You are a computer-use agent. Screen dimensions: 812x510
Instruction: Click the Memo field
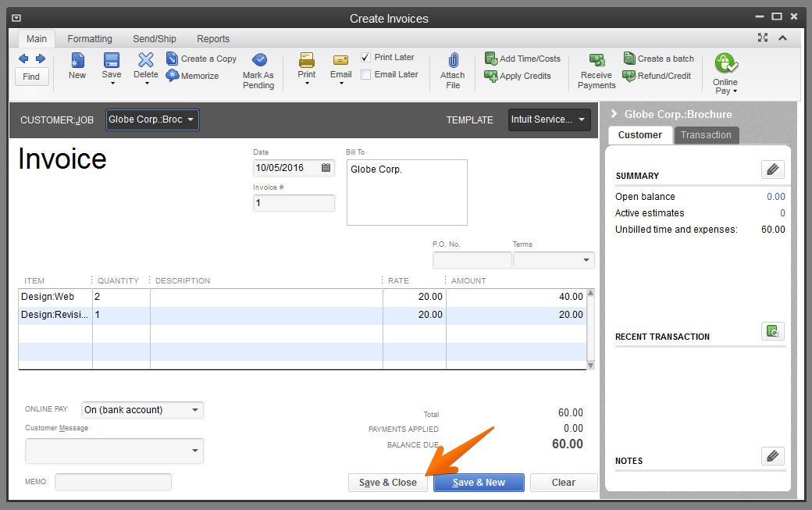coord(113,482)
